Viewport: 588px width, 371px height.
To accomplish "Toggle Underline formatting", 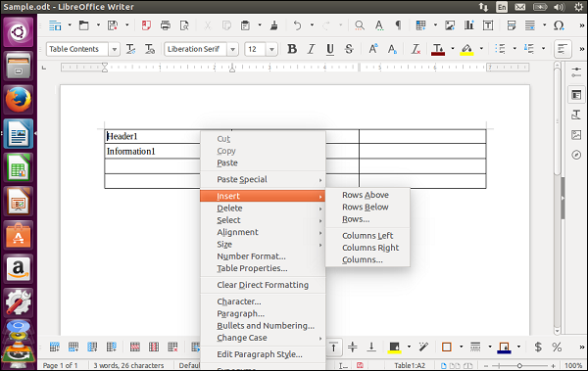I will point(330,49).
